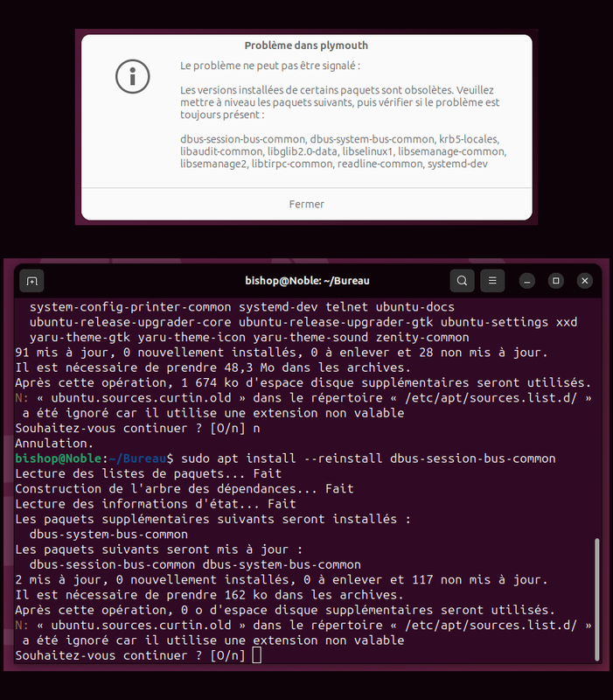The width and height of the screenshot is (613, 700).
Task: Click the terminal vertical scrollbar
Action: tap(597, 599)
